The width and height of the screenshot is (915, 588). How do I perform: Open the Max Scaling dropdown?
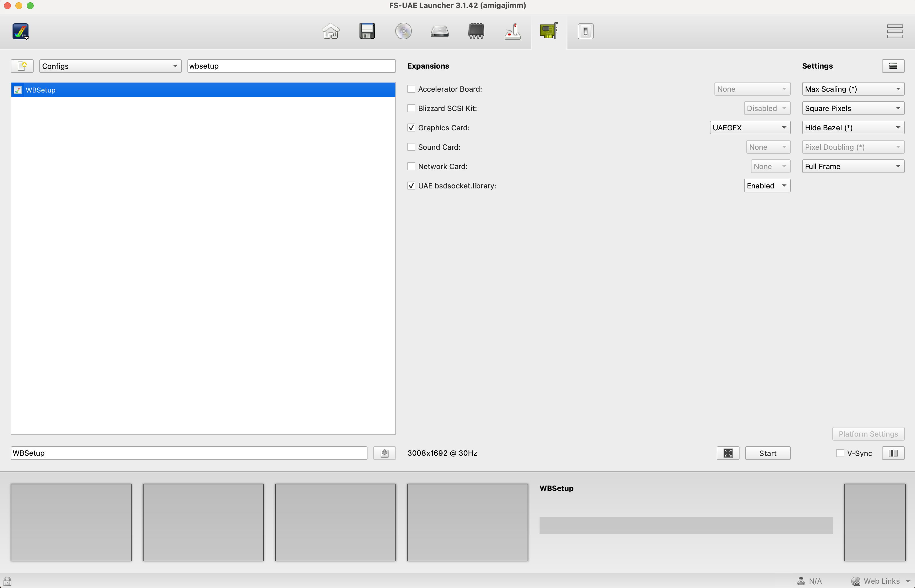point(853,89)
